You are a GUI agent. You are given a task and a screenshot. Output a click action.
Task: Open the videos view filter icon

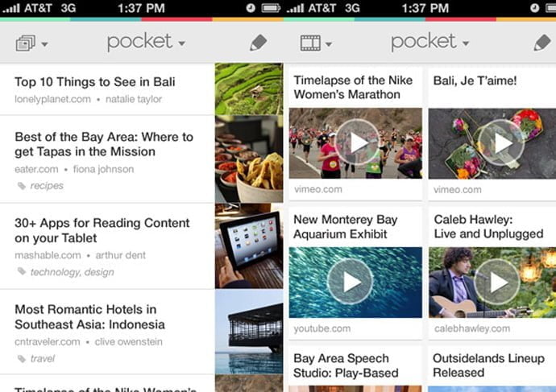(x=310, y=43)
